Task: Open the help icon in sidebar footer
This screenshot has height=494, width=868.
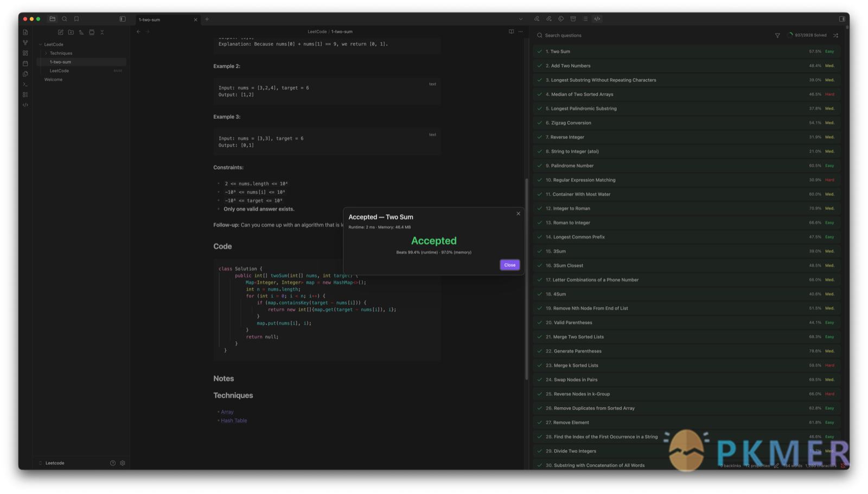Action: point(113,463)
